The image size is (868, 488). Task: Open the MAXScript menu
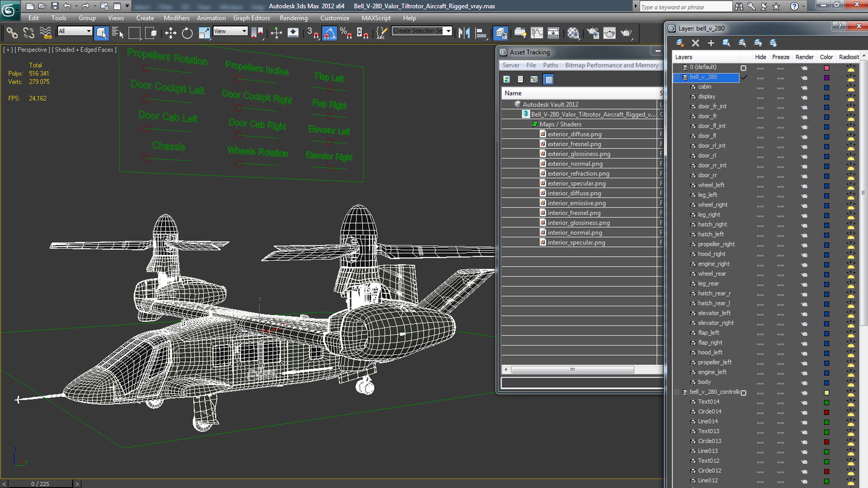[376, 18]
